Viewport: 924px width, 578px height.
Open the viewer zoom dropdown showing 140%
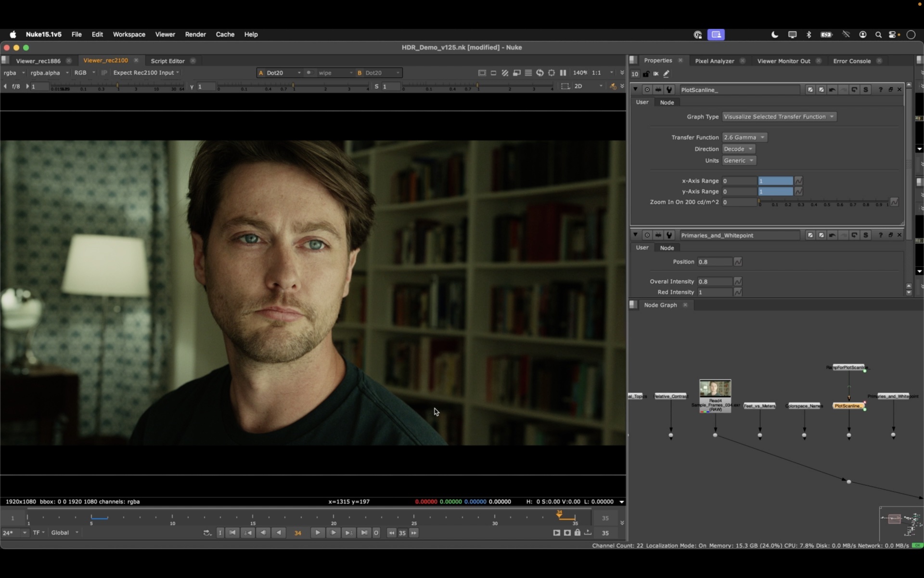(581, 73)
